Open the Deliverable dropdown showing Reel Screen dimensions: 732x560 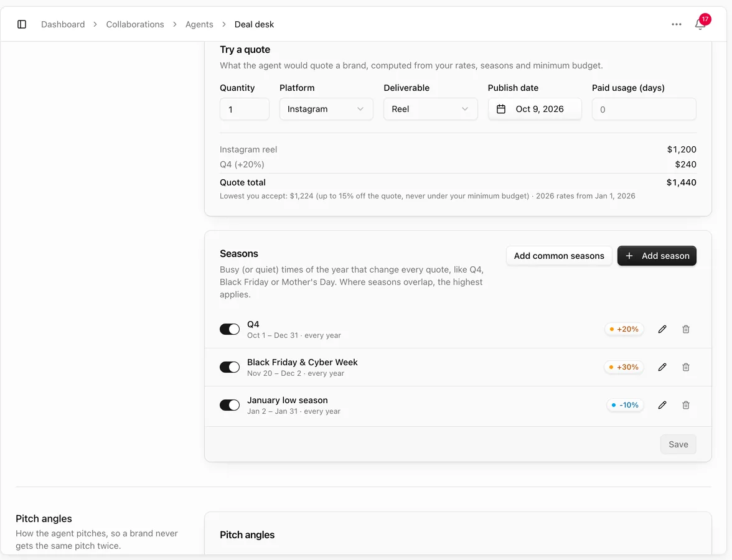click(x=431, y=110)
